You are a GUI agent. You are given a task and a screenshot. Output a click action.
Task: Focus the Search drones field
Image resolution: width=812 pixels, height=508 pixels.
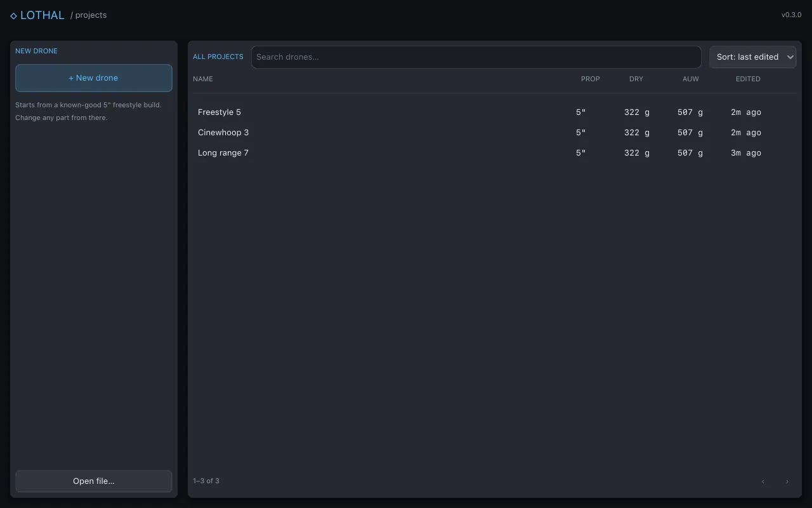click(x=476, y=57)
